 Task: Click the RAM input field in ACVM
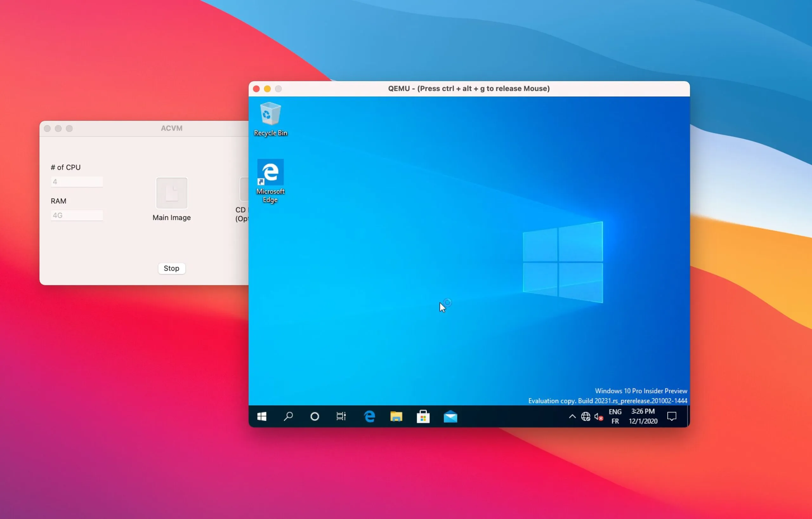click(x=77, y=215)
